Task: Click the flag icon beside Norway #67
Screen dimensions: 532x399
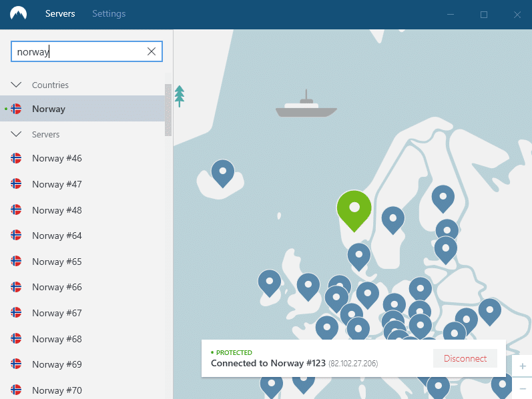Action: (x=16, y=312)
